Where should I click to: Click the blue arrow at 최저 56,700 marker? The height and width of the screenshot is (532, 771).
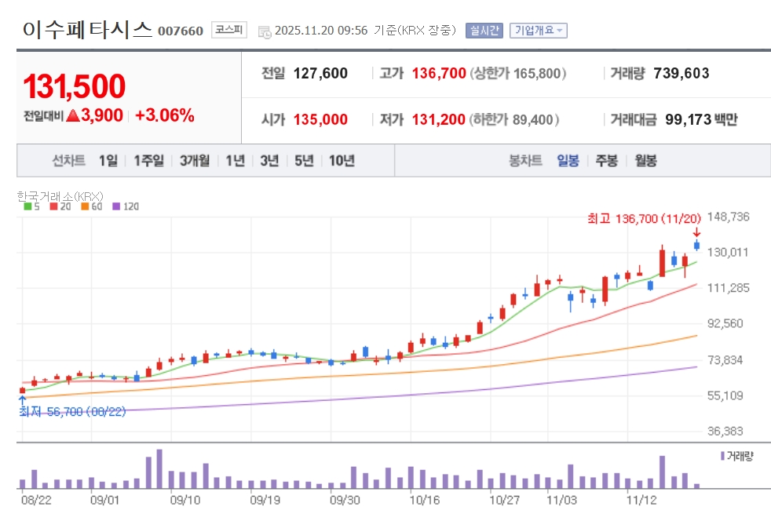(x=22, y=400)
